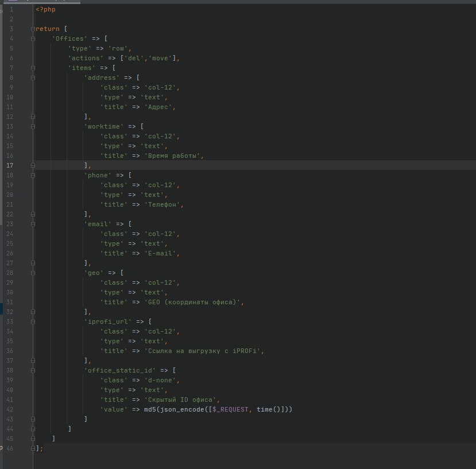Click the 'value' key on line 42

(114, 409)
